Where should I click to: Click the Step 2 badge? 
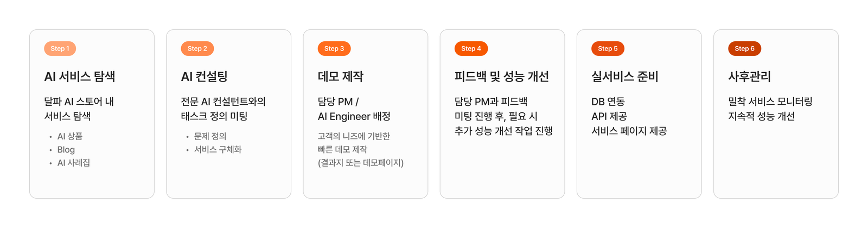[x=197, y=49]
